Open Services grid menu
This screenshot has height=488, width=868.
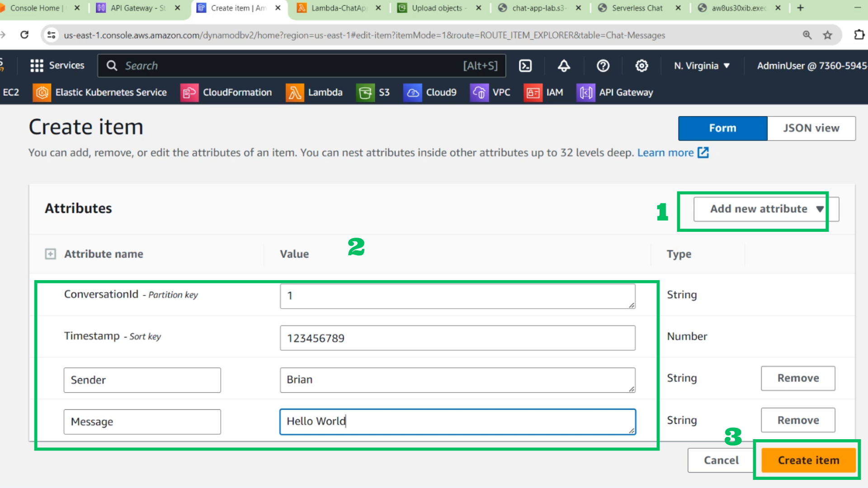(x=57, y=66)
